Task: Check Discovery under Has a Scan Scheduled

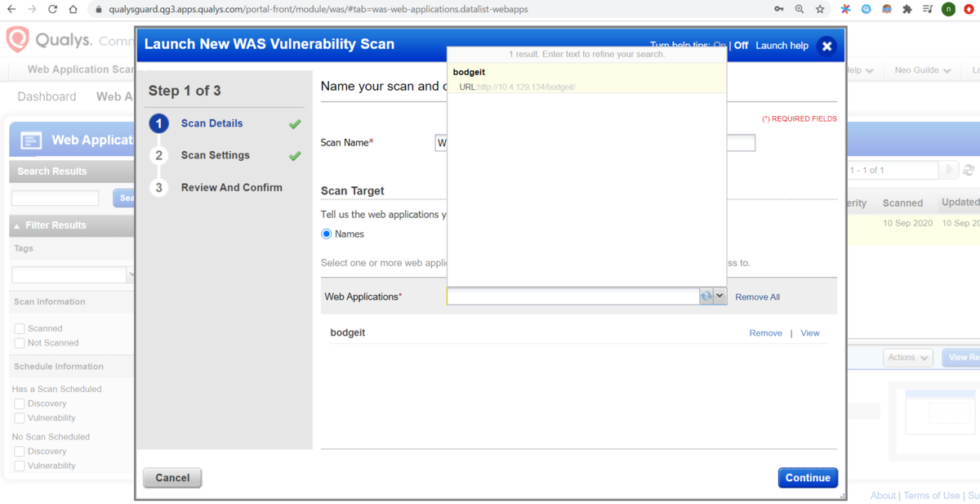Action: (20, 404)
